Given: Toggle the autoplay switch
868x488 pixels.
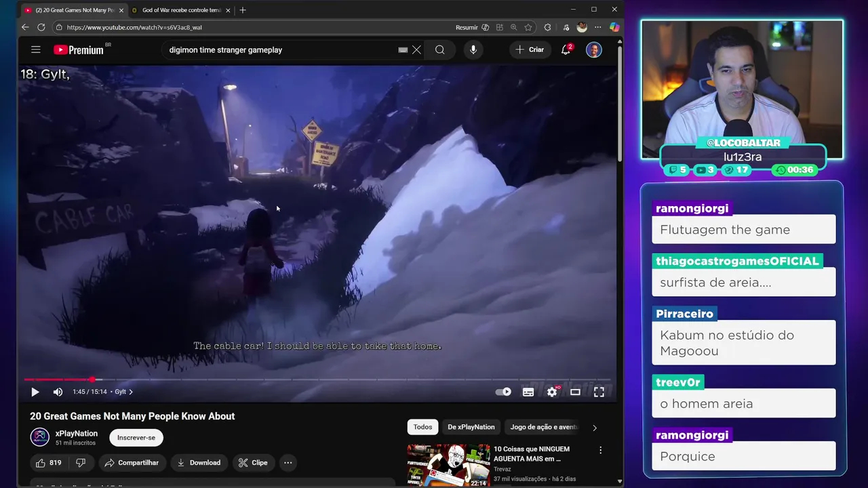Looking at the screenshot, I should point(503,392).
